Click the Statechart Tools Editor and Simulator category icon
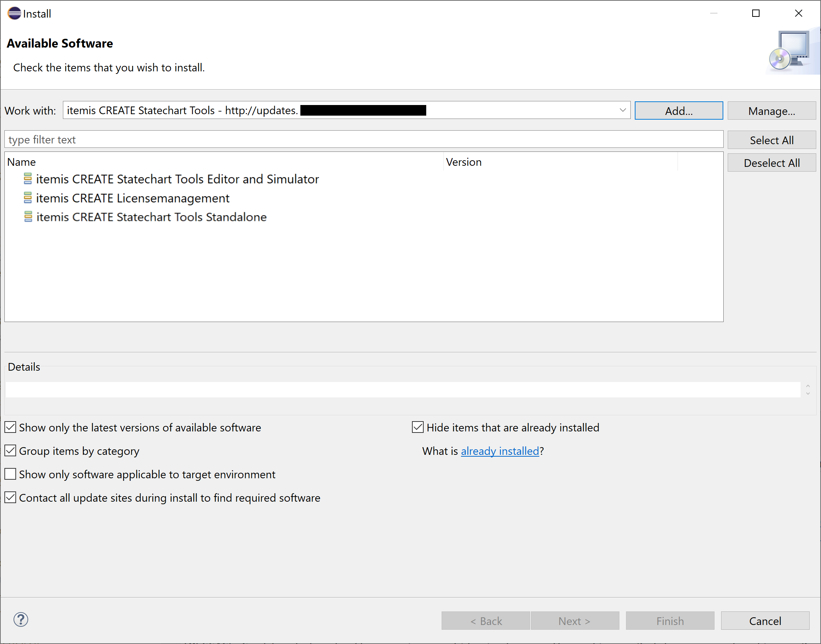The width and height of the screenshot is (821, 644). pyautogui.click(x=28, y=179)
